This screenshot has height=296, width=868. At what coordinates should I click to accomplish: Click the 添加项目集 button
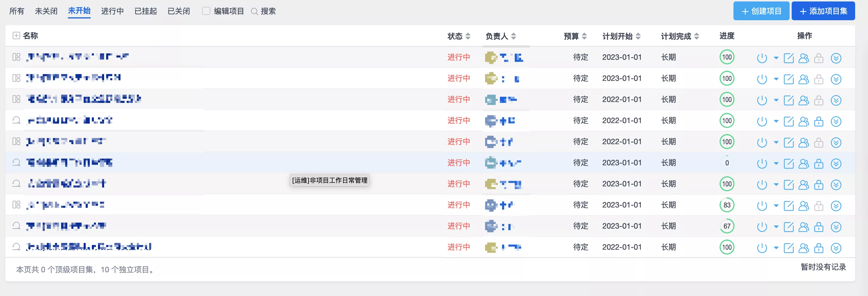823,11
